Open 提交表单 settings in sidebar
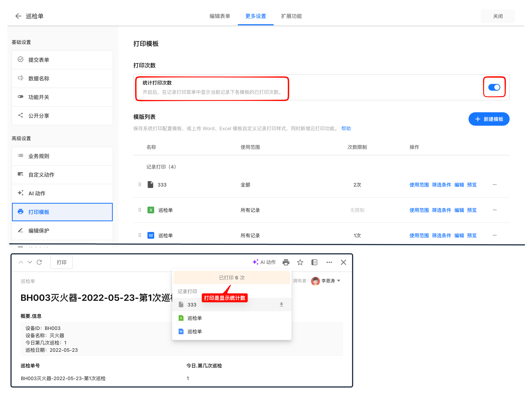Image resolution: width=532 pixels, height=395 pixels. pyautogui.click(x=62, y=60)
